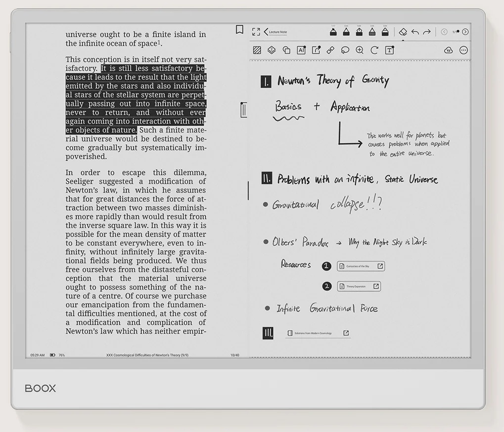Screen dimensions: 504x432
Task: Tap the chapter title in the reader status bar
Action: tap(147, 355)
